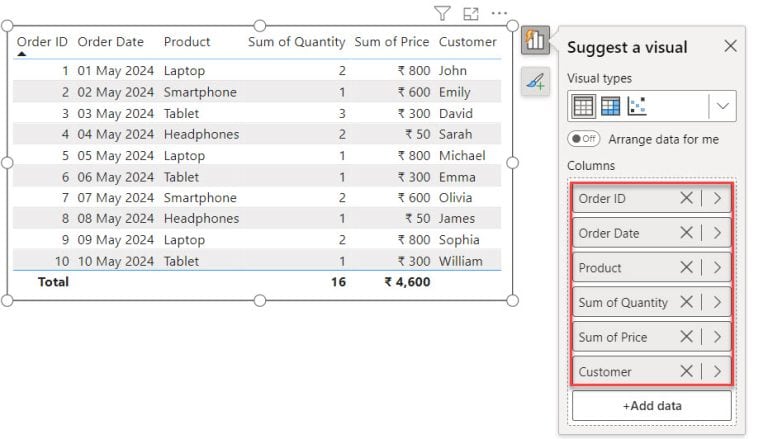Click the 01 May 2024 date cell
Image resolution: width=768 pixels, height=439 pixels.
(116, 71)
